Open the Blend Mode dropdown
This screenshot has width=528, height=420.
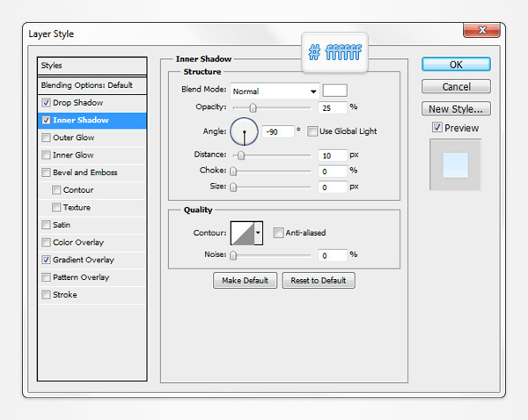coord(275,91)
